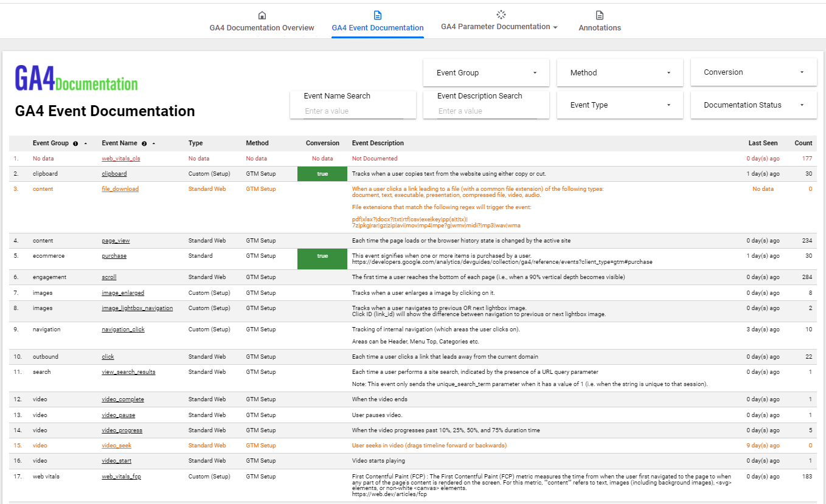Open the Event Group filter dropdown
The width and height of the screenshot is (826, 504).
pyautogui.click(x=487, y=72)
